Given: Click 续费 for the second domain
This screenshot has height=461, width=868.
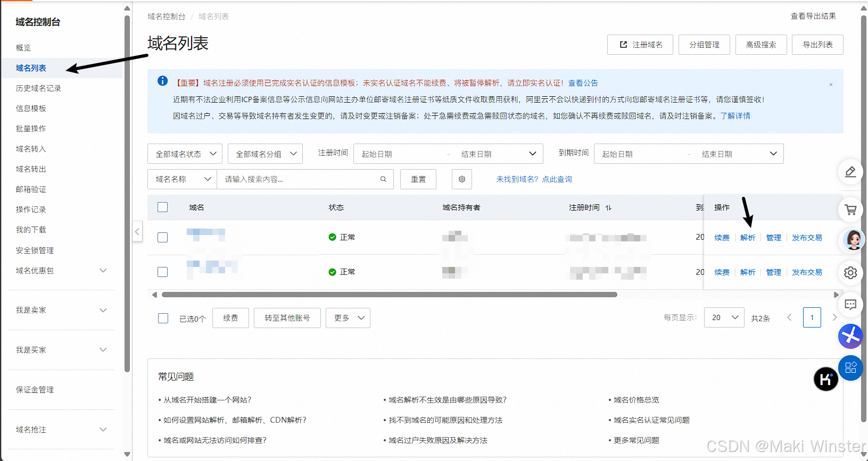Looking at the screenshot, I should point(722,272).
